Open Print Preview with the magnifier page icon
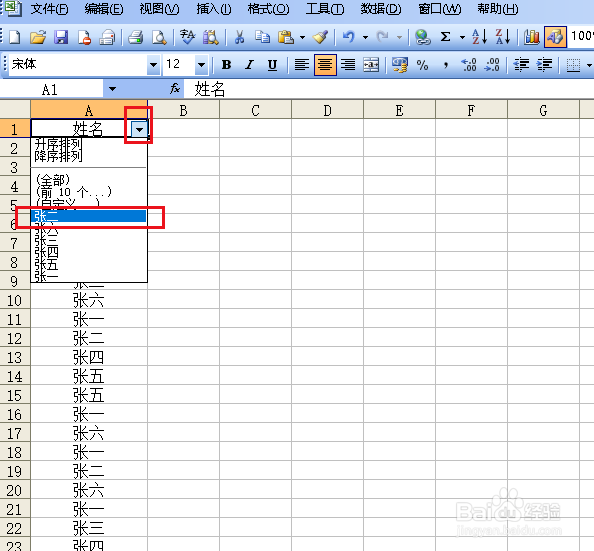594x551 pixels. tap(159, 37)
